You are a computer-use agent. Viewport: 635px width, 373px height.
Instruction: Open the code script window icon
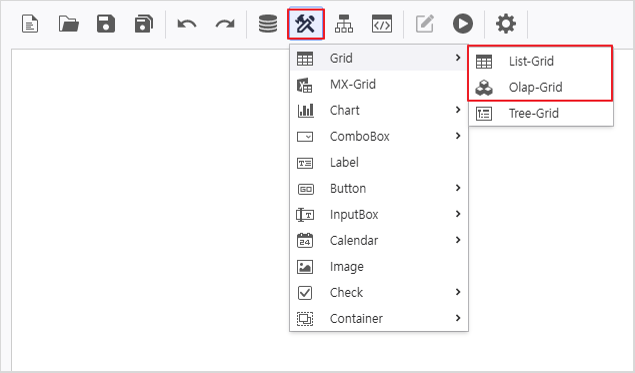click(382, 23)
